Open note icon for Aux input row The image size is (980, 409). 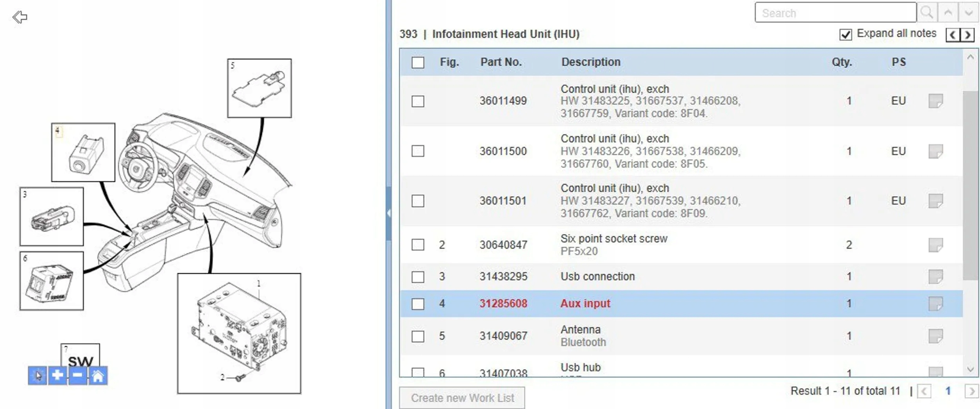936,304
